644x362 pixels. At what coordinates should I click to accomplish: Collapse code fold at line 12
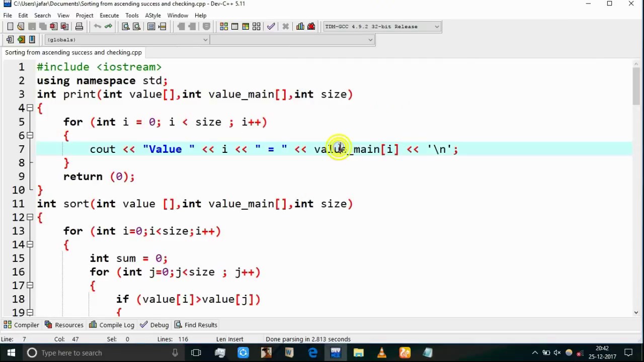30,217
